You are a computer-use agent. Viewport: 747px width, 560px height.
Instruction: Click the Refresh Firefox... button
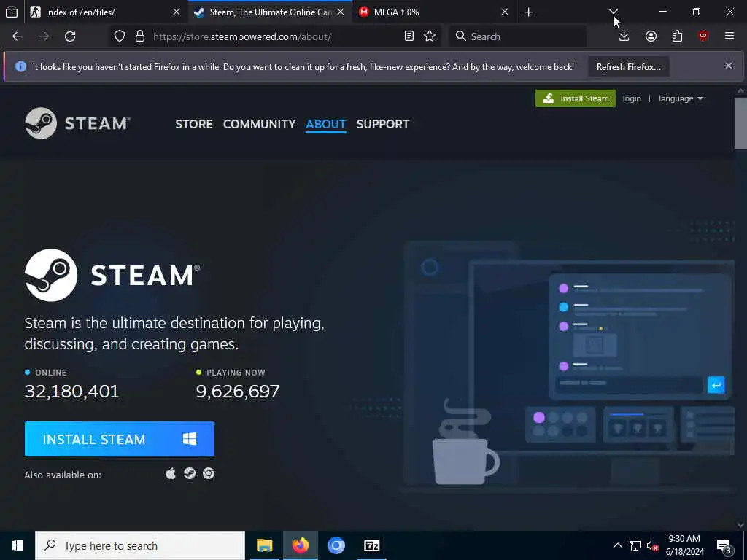[628, 66]
